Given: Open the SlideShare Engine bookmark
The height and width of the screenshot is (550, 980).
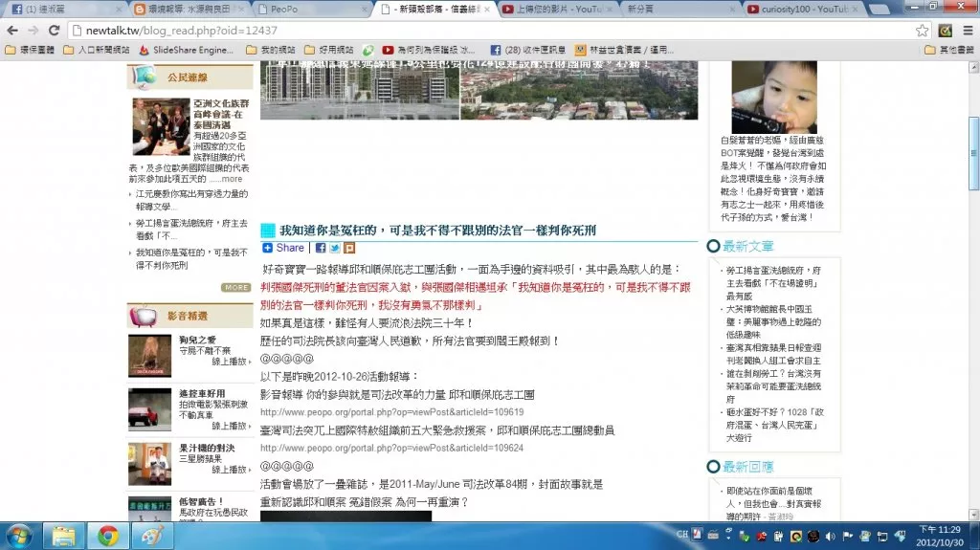Looking at the screenshot, I should (186, 49).
